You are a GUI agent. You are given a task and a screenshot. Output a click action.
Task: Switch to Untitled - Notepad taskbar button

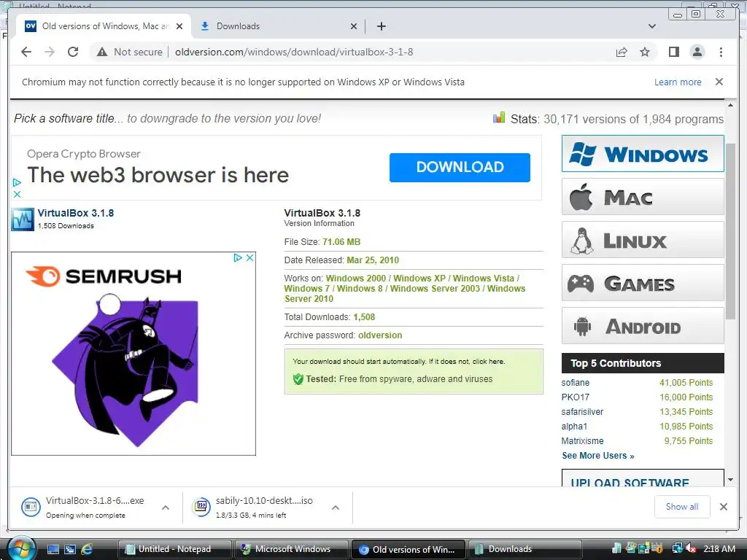pos(174,549)
